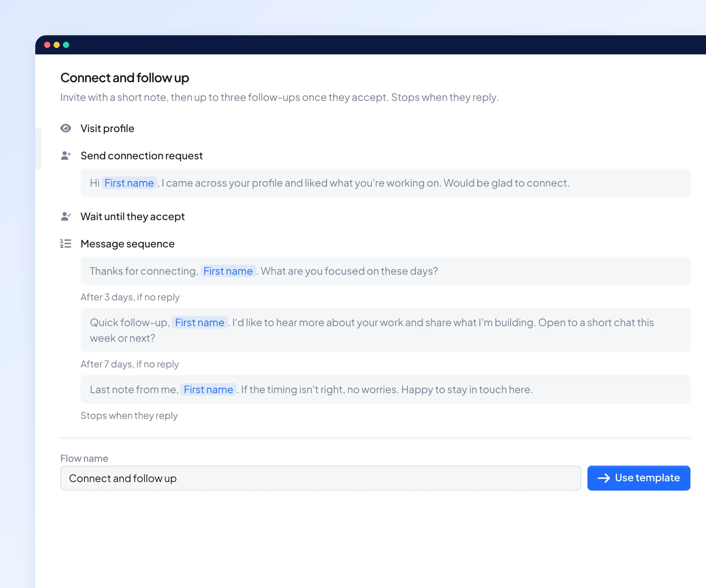Click First name tag in Last note message

(209, 390)
